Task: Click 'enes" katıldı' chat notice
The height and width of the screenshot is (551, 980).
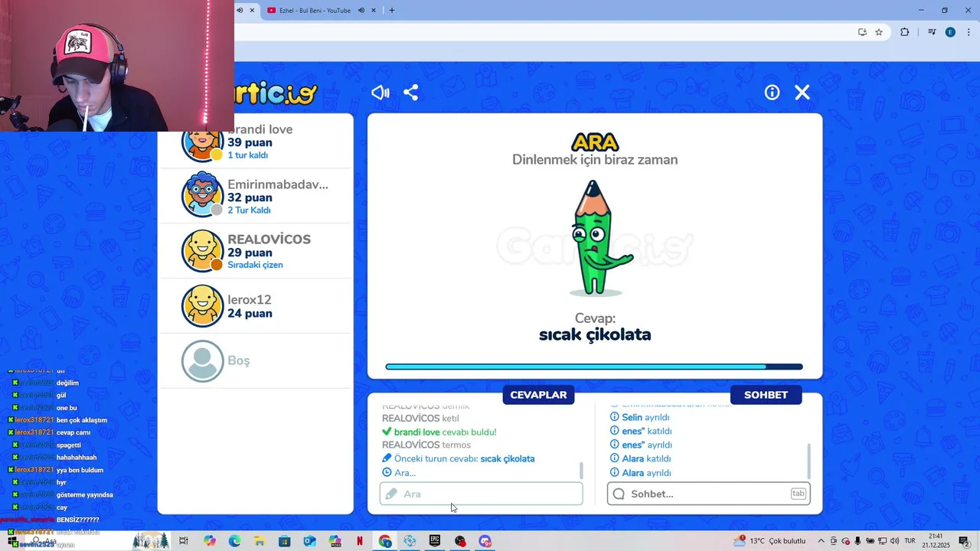Action: [641, 431]
